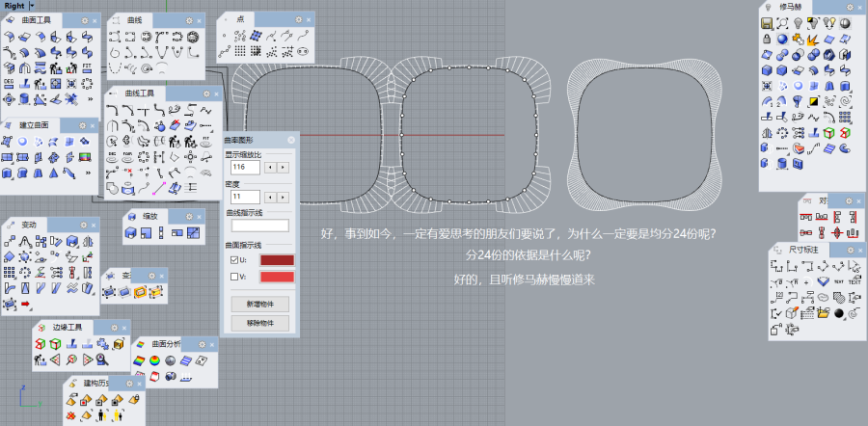Enable the V: surface indicator checkbox

point(232,278)
